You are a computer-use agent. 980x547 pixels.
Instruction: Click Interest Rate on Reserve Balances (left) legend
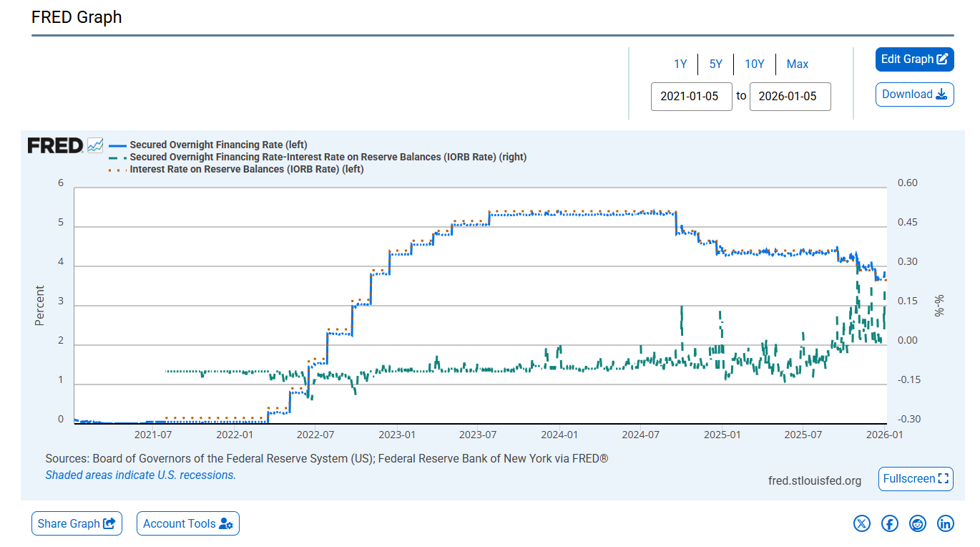coord(247,170)
